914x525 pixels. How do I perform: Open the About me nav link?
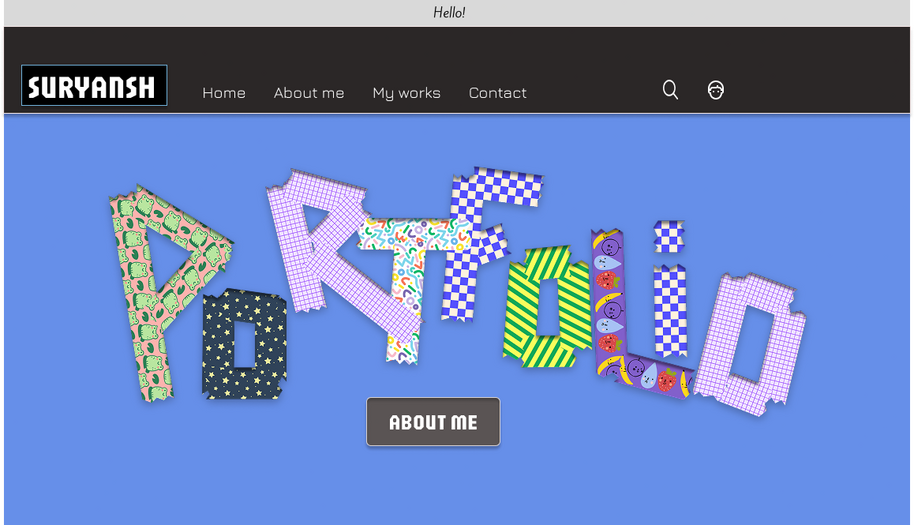(309, 93)
